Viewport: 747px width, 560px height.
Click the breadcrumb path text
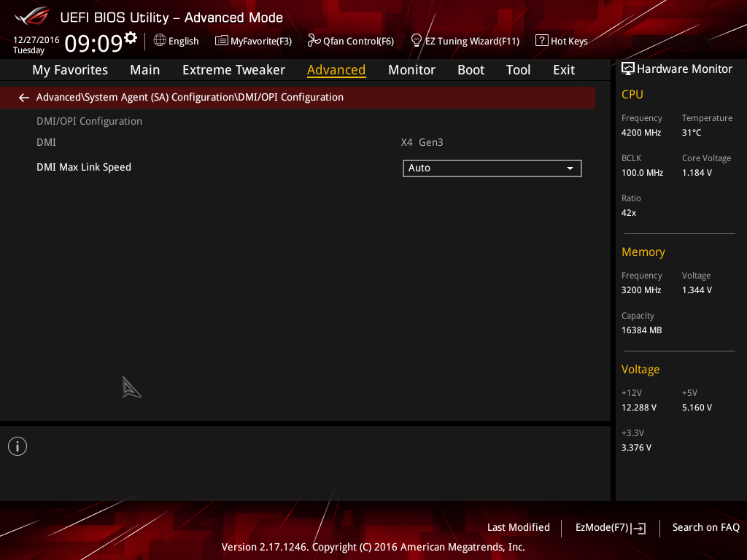(190, 97)
